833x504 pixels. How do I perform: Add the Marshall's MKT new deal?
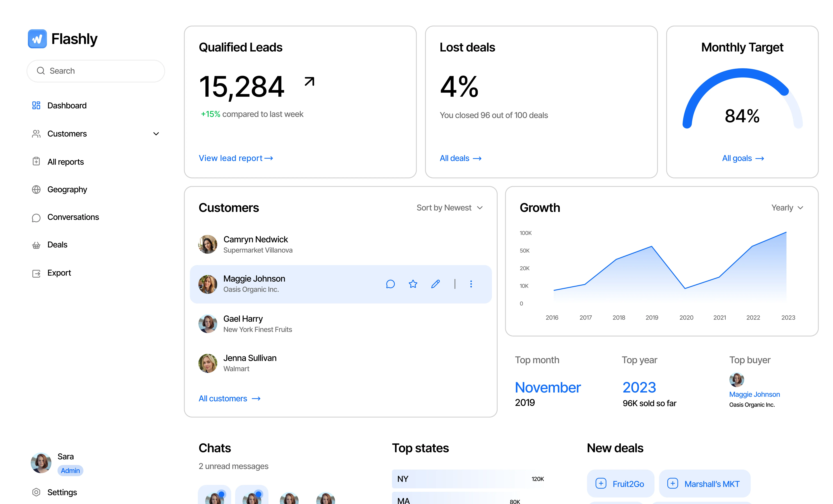pos(705,483)
